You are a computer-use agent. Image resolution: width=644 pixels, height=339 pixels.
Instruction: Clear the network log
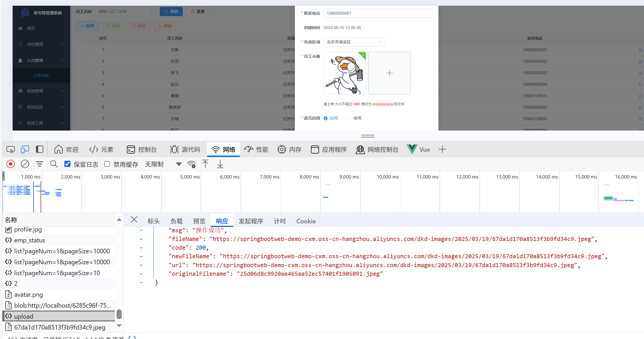pos(25,164)
